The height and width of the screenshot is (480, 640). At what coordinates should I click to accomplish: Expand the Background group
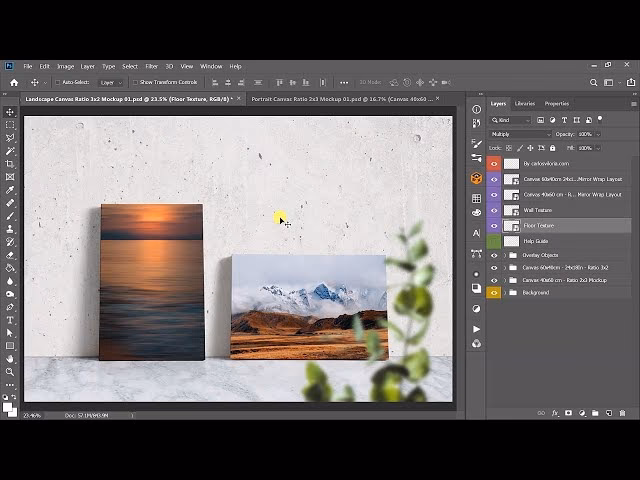tap(504, 293)
